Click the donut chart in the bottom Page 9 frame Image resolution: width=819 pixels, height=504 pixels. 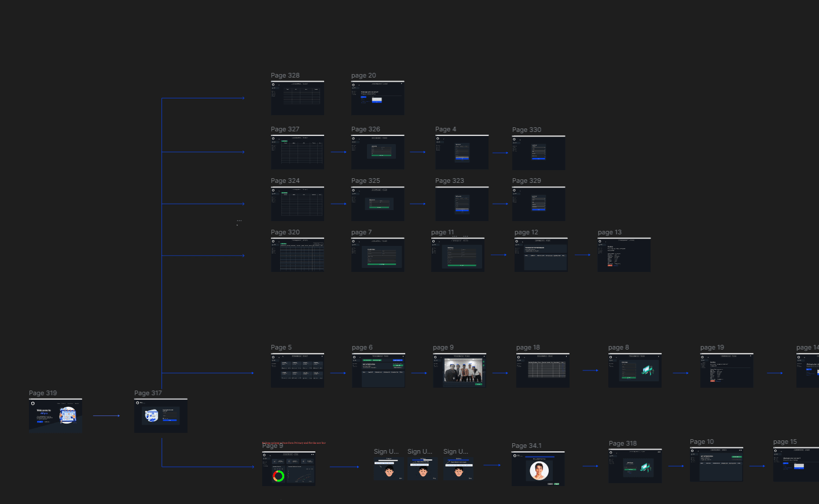coord(278,476)
